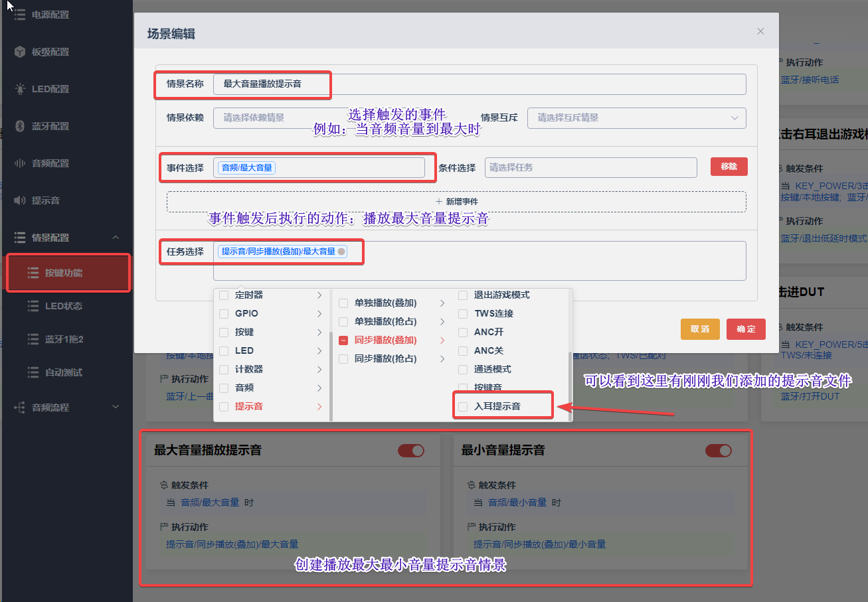Check the ANC开 checkbox
This screenshot has width=868, height=602.
[463, 332]
